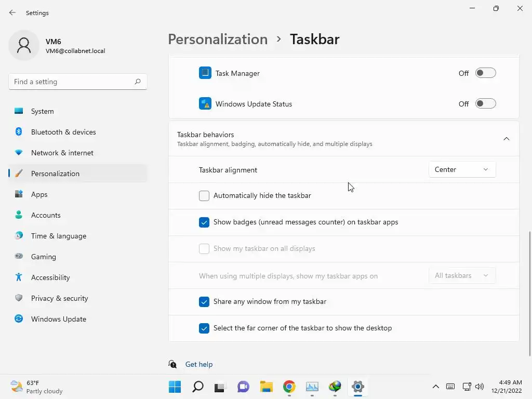This screenshot has width=532, height=399.
Task: Uncheck Show badges on taskbar apps
Action: [x=204, y=222]
